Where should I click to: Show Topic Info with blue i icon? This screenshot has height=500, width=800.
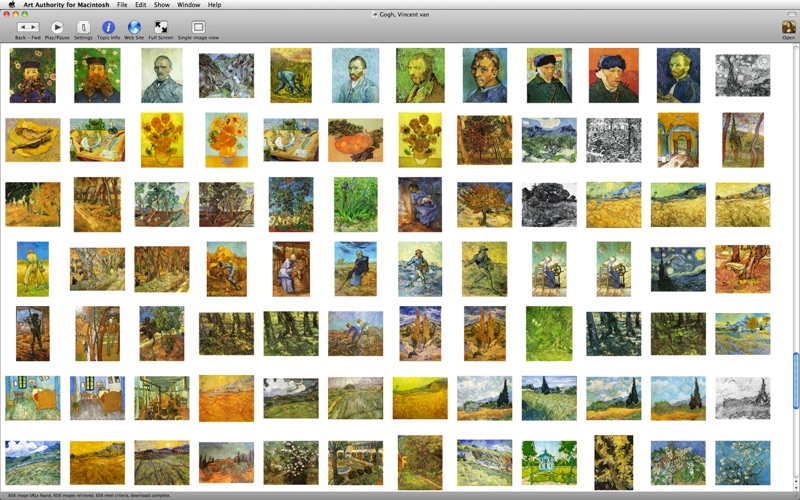(x=108, y=27)
